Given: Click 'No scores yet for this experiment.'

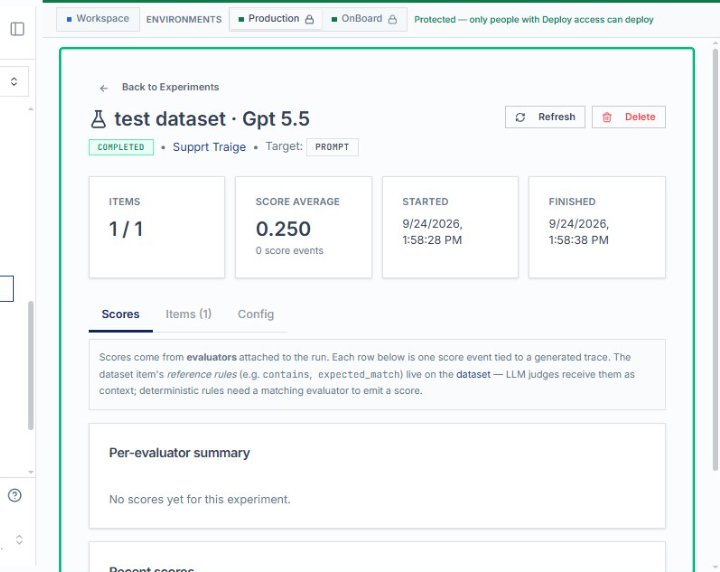Looking at the screenshot, I should pyautogui.click(x=200, y=499).
